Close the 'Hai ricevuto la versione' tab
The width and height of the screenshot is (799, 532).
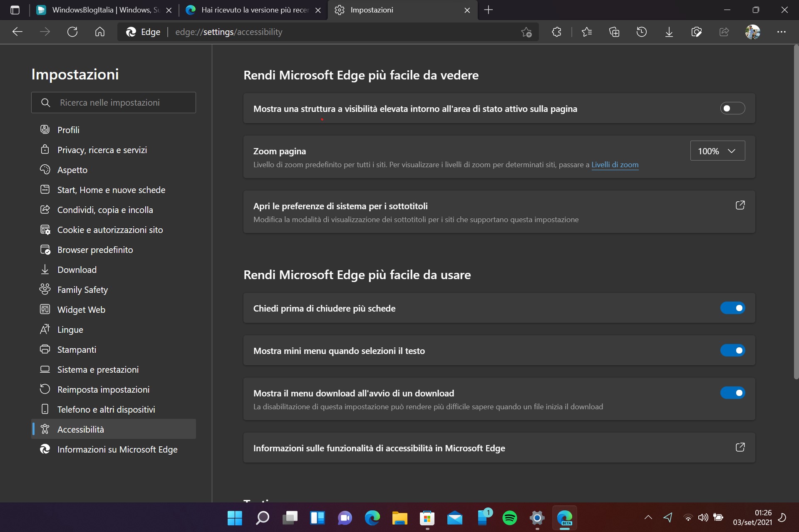point(318,10)
